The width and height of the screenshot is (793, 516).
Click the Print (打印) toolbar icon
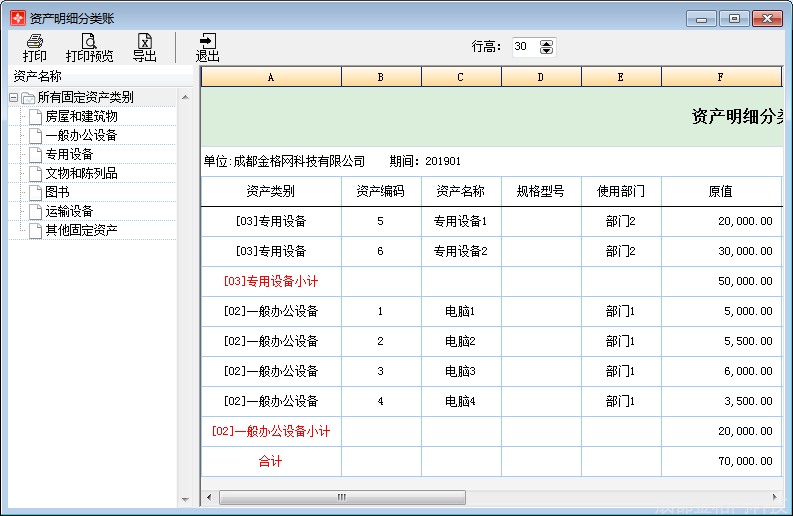[x=34, y=47]
